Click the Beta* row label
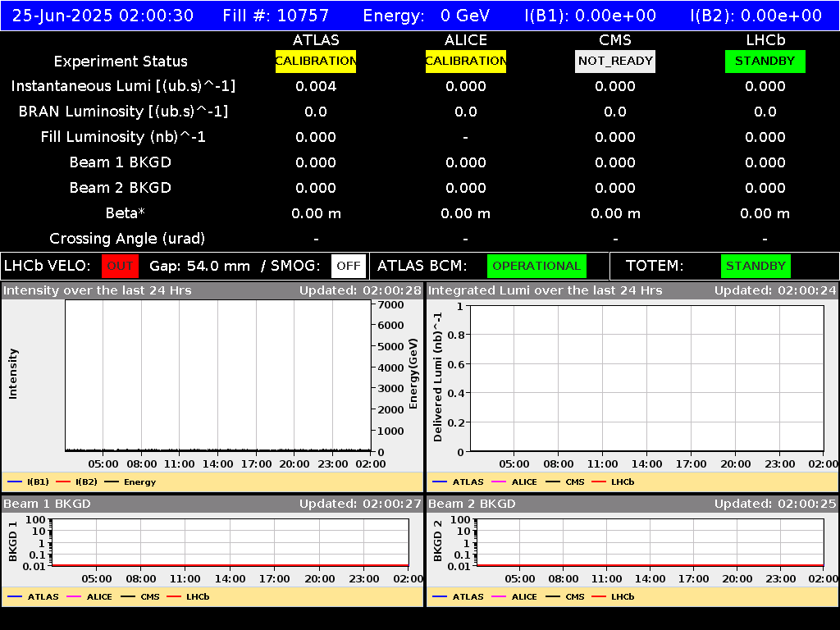 pyautogui.click(x=125, y=213)
